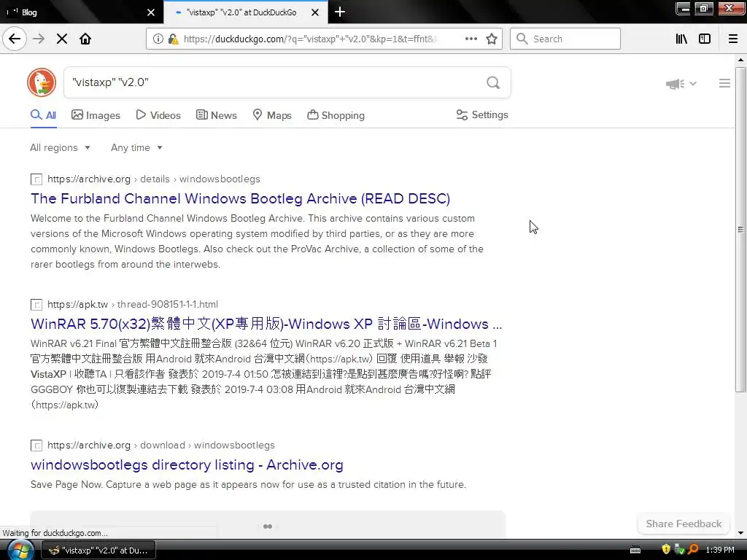Bookmark this page with the star
Screen dimensions: 747x560
(492, 39)
